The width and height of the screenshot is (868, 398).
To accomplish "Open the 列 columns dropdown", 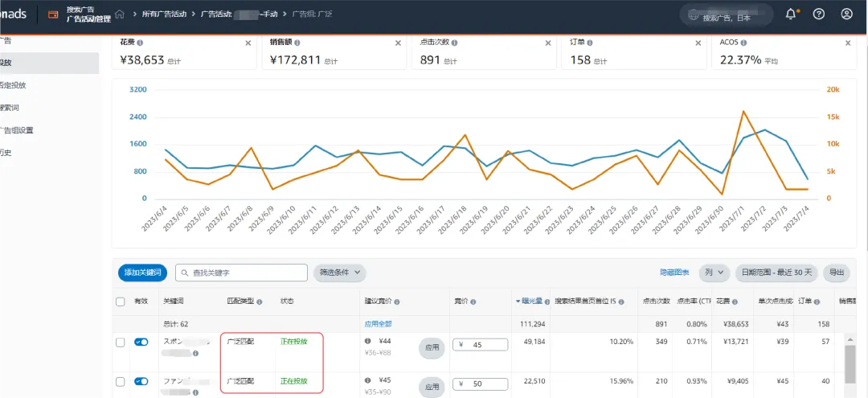I will tap(714, 273).
